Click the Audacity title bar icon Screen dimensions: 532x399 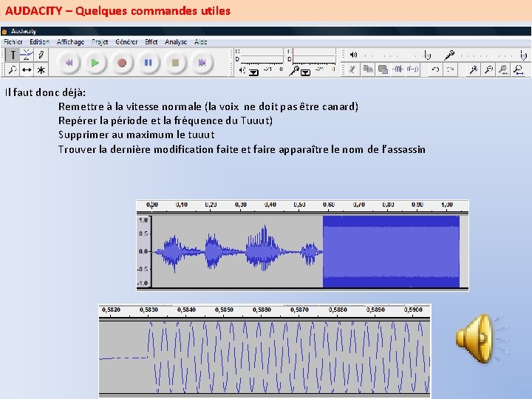4,32
